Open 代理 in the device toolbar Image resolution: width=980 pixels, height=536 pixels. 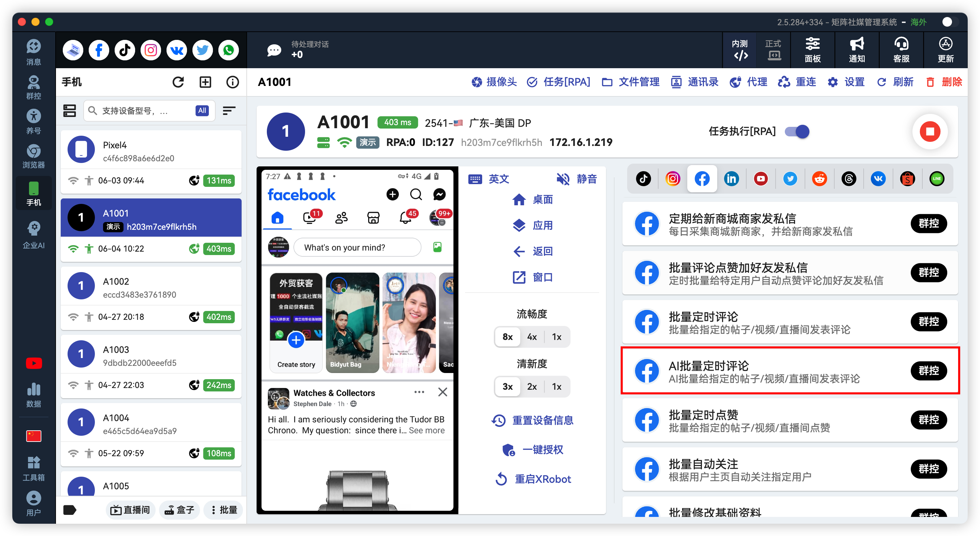click(x=748, y=82)
